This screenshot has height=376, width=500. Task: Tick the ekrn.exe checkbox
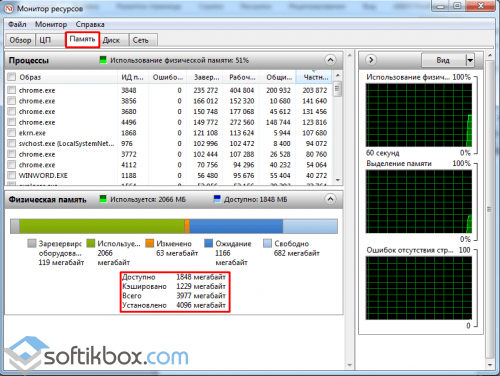click(x=12, y=133)
